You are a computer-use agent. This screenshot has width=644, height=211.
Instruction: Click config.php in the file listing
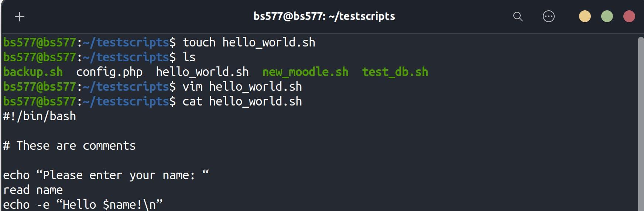(x=109, y=72)
